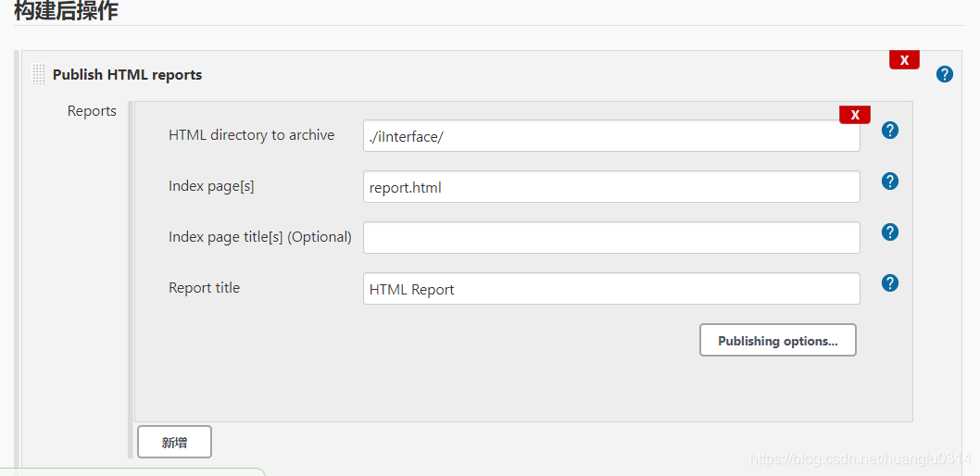
Task: Click the Report title label
Action: tap(204, 287)
